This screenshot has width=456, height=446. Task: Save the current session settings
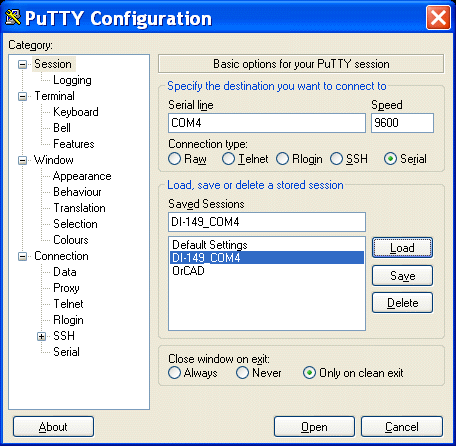(402, 276)
